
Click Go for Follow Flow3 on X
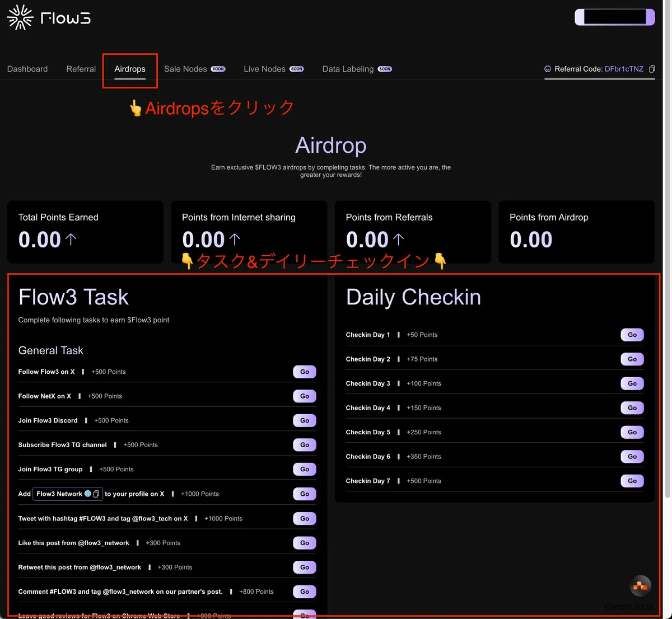[305, 372]
